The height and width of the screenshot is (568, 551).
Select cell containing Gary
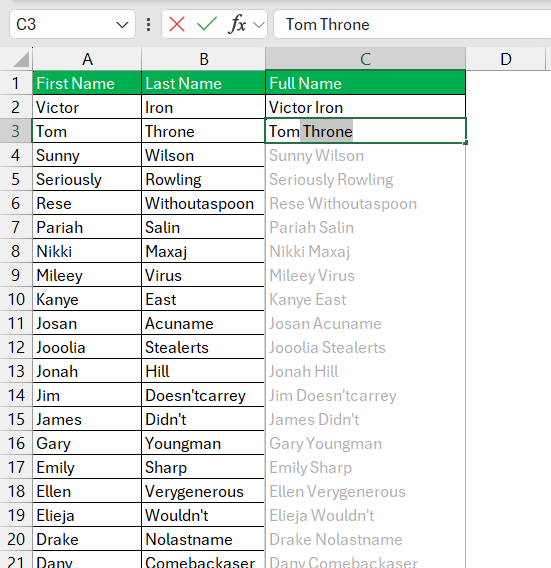click(87, 443)
